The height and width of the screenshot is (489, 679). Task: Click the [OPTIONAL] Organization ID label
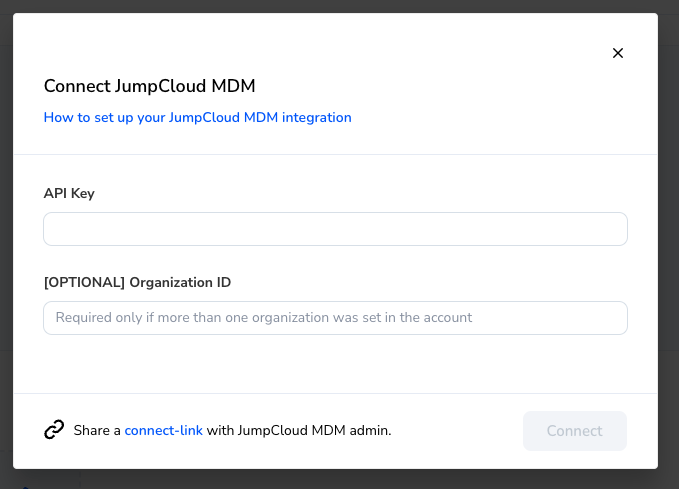(137, 282)
